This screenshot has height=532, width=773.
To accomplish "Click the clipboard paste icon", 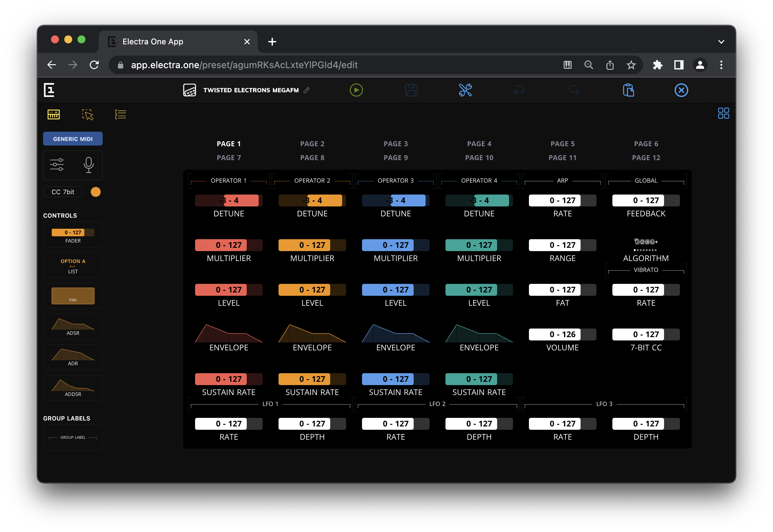I will tap(628, 90).
